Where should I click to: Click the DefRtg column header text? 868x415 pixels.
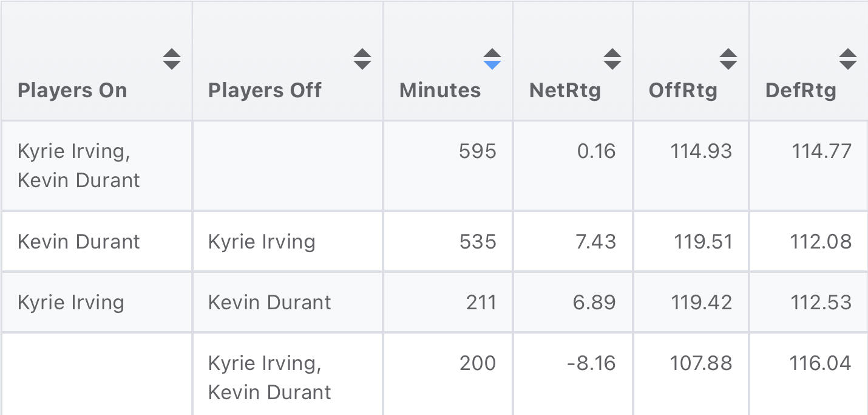point(801,91)
